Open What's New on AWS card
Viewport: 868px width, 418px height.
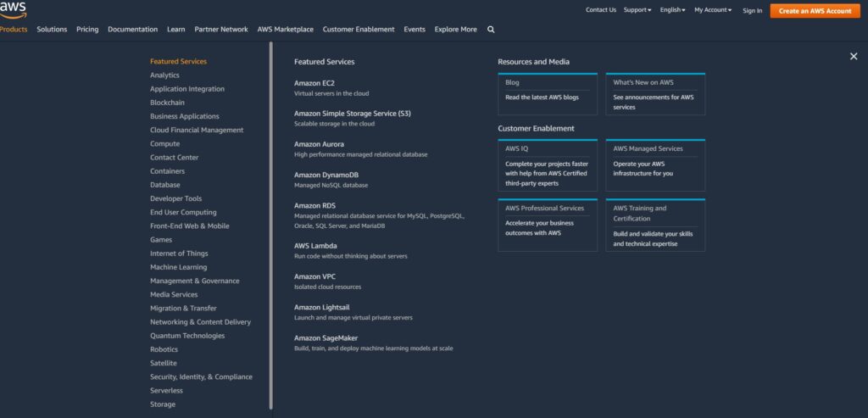click(655, 93)
